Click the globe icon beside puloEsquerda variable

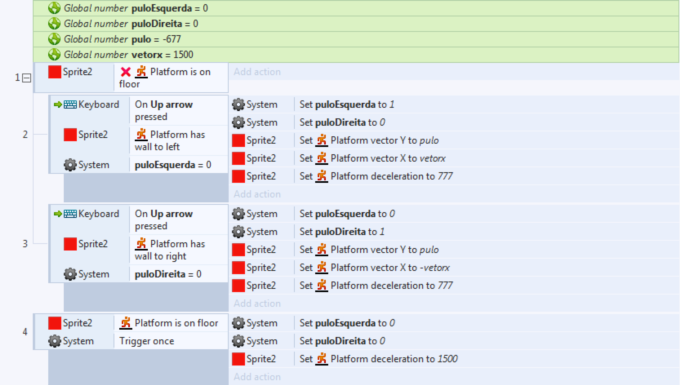point(54,8)
